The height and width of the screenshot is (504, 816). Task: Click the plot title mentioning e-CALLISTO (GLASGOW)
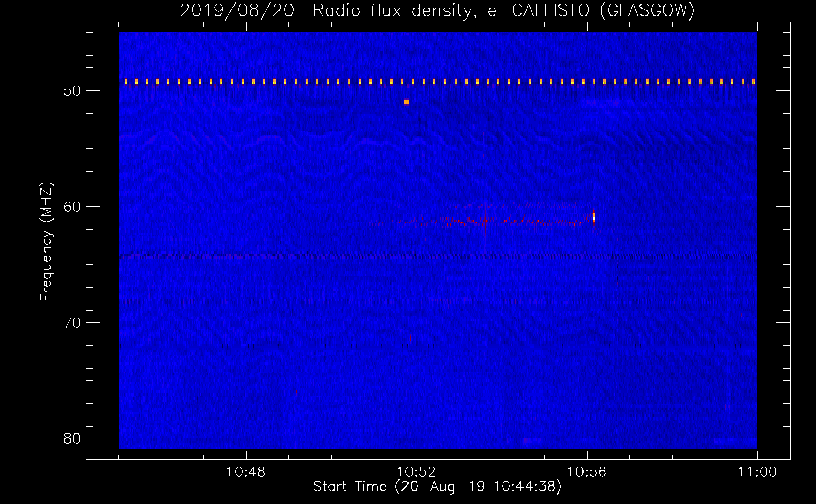click(x=437, y=10)
